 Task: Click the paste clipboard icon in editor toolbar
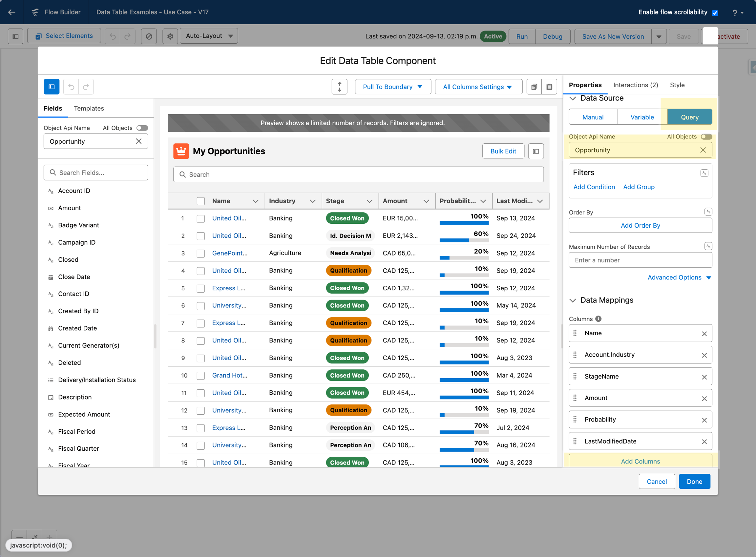click(549, 87)
